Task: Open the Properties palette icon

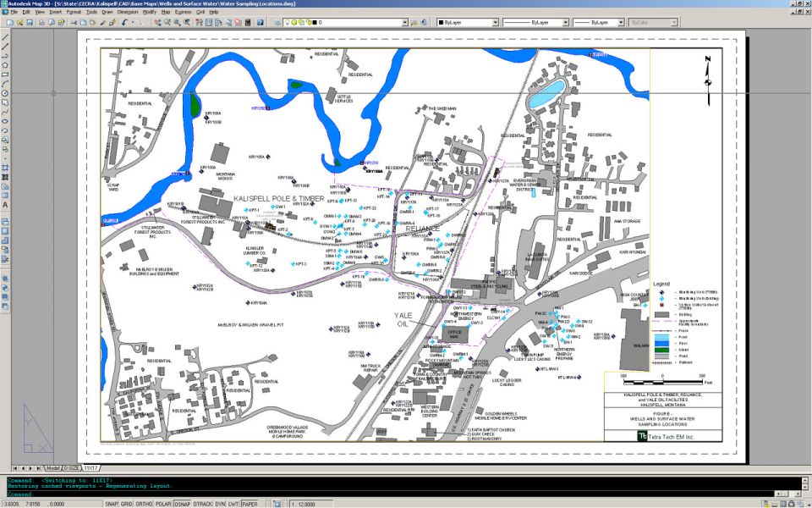Action: point(199,23)
